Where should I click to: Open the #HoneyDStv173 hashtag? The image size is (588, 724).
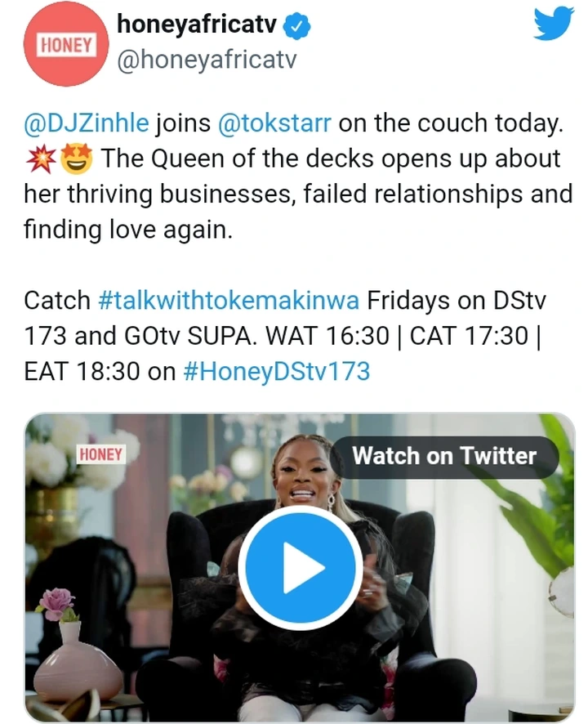coord(277,371)
